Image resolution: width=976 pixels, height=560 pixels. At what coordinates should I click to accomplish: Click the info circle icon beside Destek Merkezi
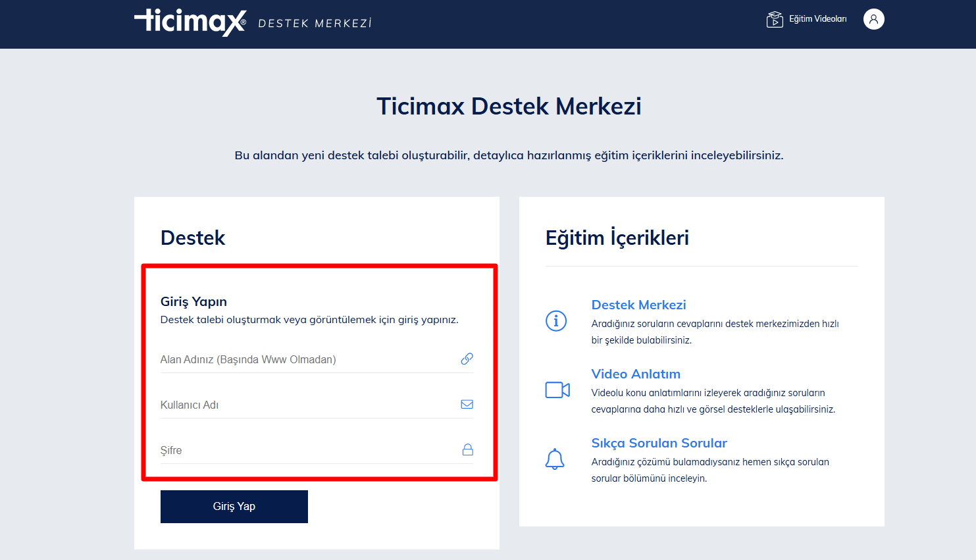[x=556, y=321]
